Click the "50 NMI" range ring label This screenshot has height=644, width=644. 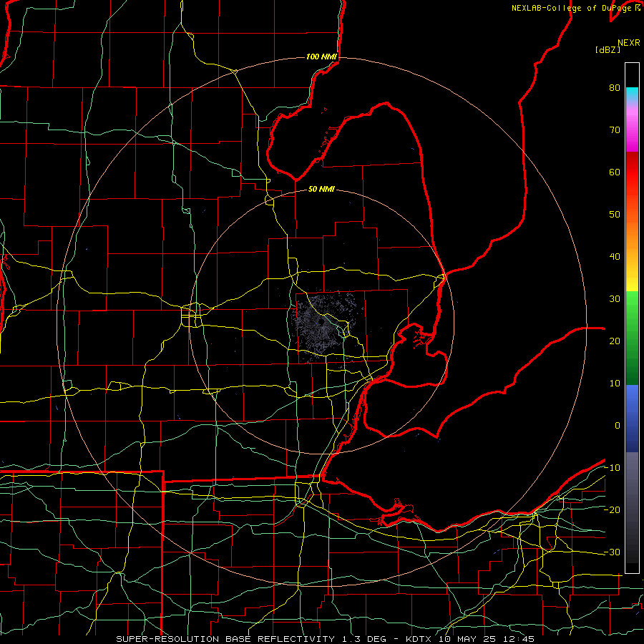321,189
